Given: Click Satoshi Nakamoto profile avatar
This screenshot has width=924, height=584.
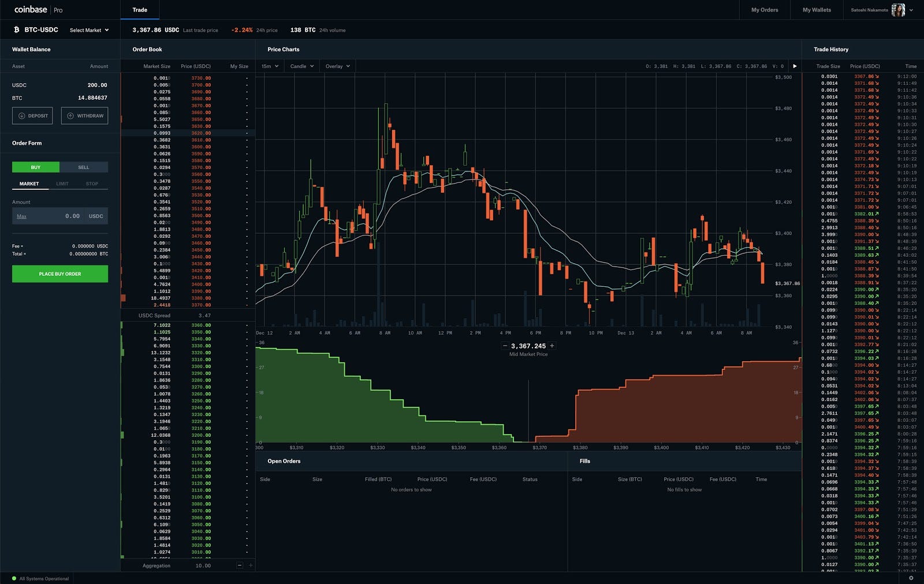Looking at the screenshot, I should click(898, 10).
